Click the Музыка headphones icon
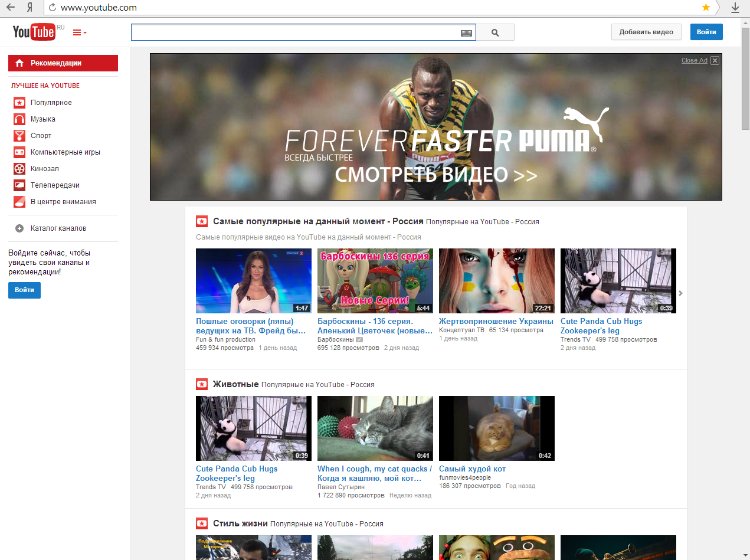This screenshot has width=750, height=560. point(19,119)
